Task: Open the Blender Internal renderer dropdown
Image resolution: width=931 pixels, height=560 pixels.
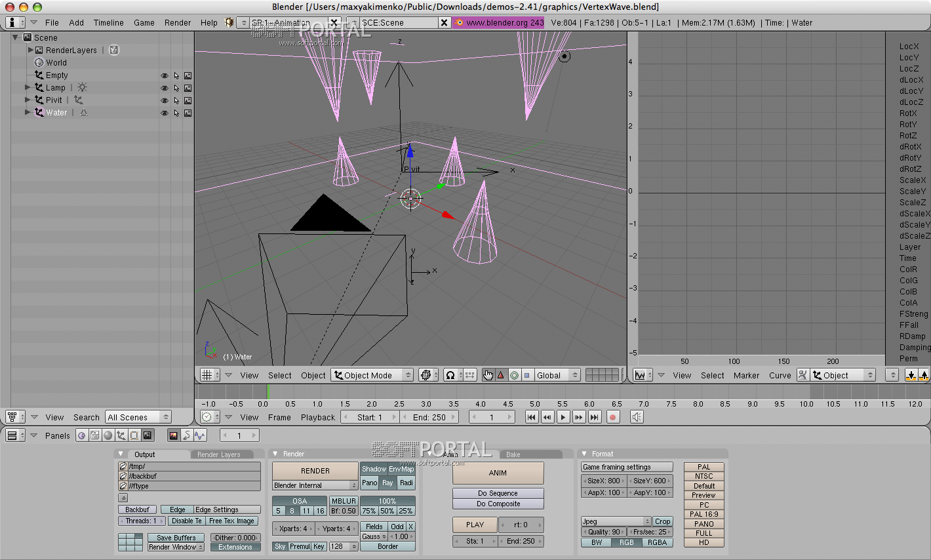Action: tap(315, 485)
